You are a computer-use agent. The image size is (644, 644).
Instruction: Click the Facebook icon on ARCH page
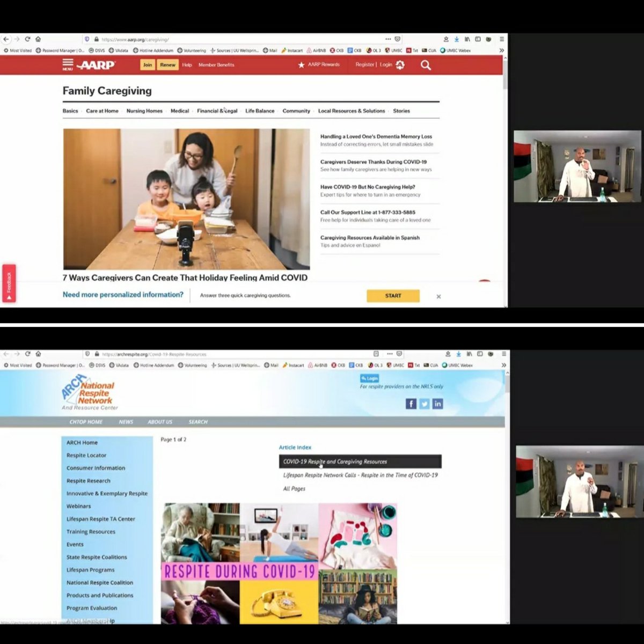(411, 404)
